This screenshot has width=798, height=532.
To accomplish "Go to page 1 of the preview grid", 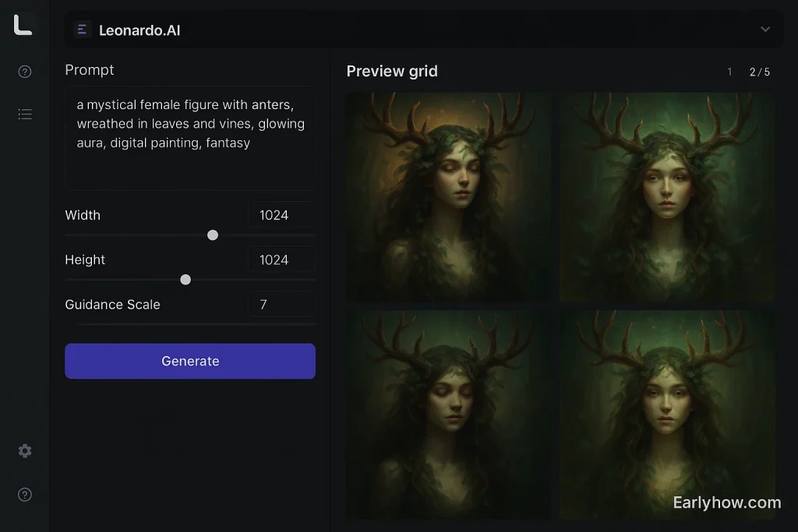I will (729, 72).
